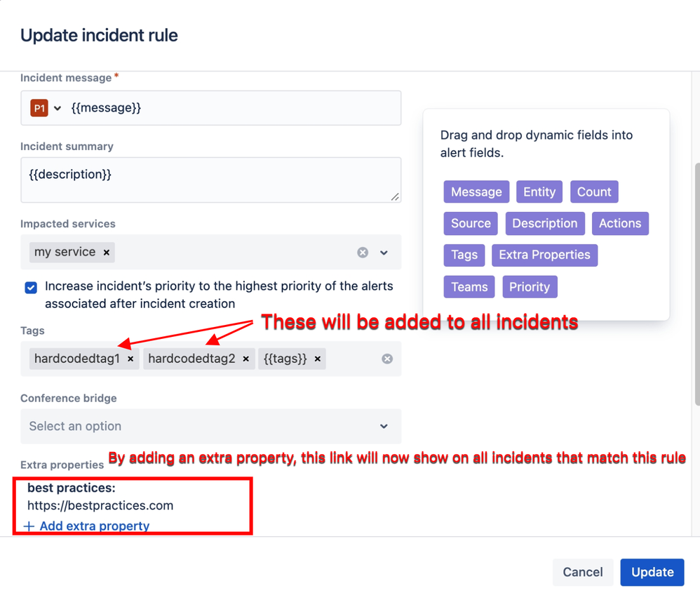Image resolution: width=700 pixels, height=600 pixels.
Task: Remove the {{tags}} dynamic tag
Action: pos(317,359)
